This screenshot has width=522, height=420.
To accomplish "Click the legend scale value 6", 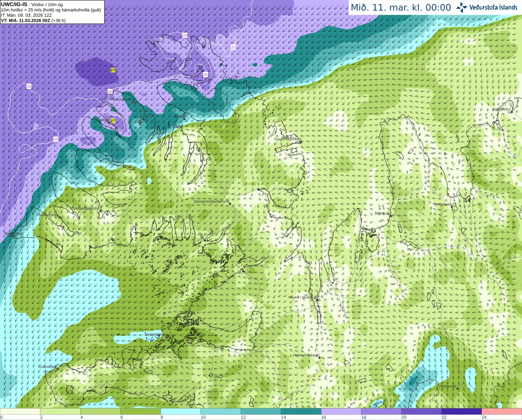I will [122, 417].
